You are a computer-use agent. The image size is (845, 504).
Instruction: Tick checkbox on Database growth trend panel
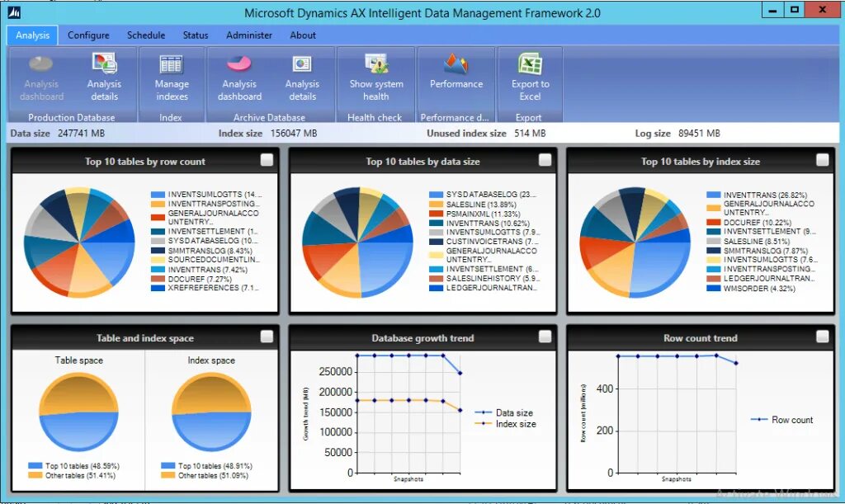pos(545,337)
